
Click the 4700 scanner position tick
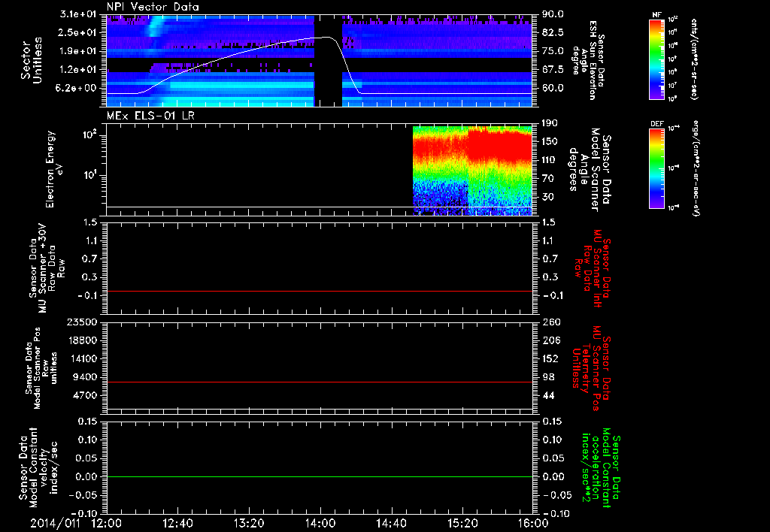click(x=84, y=395)
